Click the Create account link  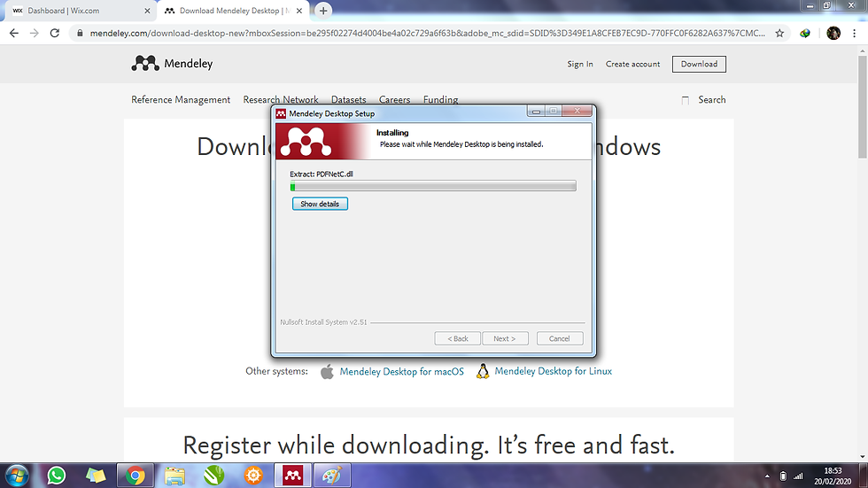tap(632, 64)
